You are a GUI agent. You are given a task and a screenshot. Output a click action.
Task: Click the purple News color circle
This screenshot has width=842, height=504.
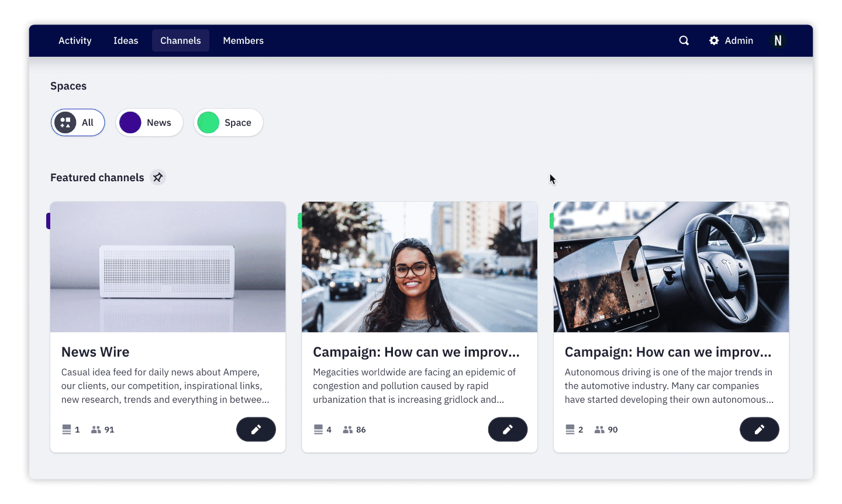pyautogui.click(x=130, y=123)
